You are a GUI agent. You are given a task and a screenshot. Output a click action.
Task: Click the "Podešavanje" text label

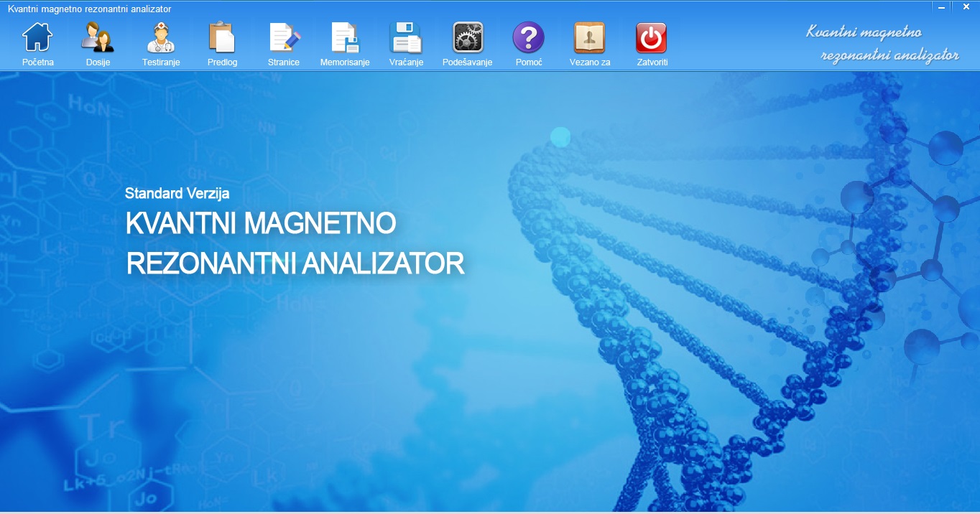[x=467, y=62]
